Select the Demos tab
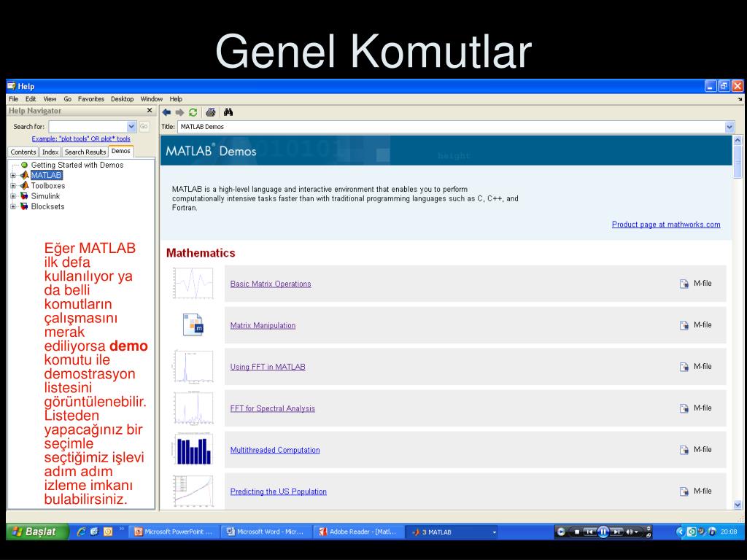Viewport: 747px width, 560px height. tap(121, 151)
